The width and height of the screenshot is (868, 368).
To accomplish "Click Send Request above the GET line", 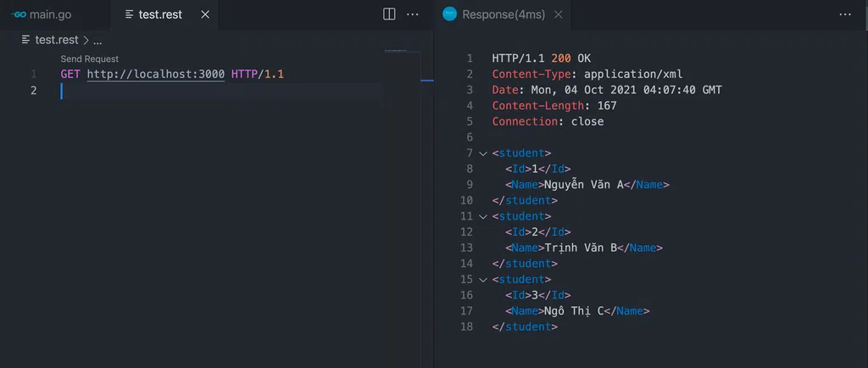I will click(x=90, y=59).
